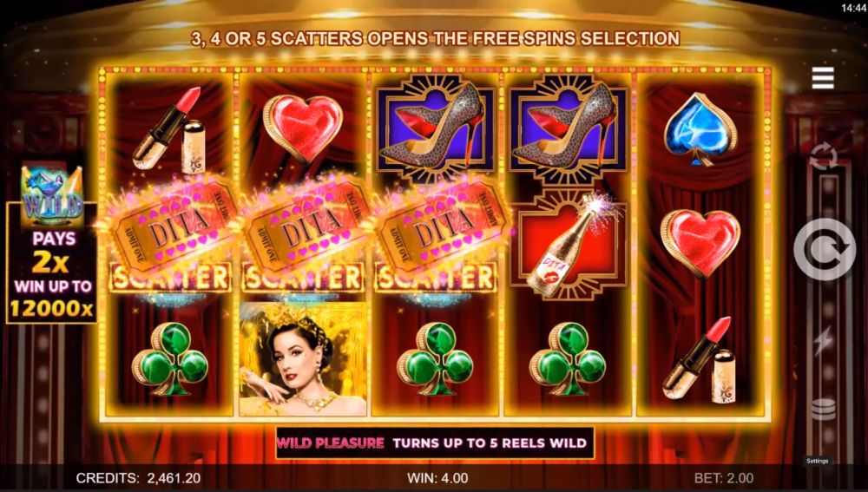Click the lipstick symbol on first reel

click(x=169, y=129)
